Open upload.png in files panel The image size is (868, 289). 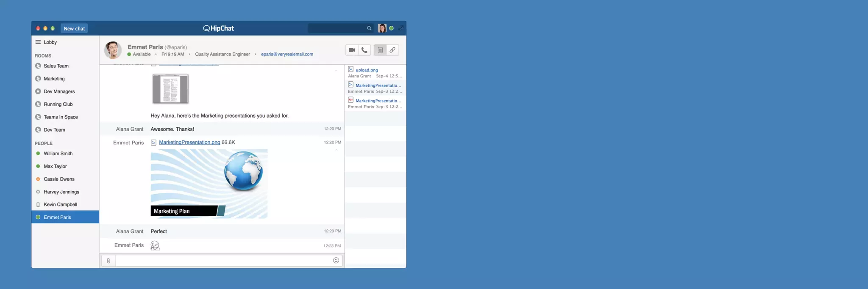pos(367,70)
